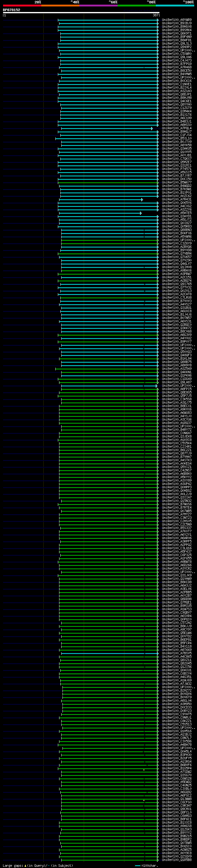
Task: Select the UniRef100_A6B8K0 label
Action: click(177, 474)
